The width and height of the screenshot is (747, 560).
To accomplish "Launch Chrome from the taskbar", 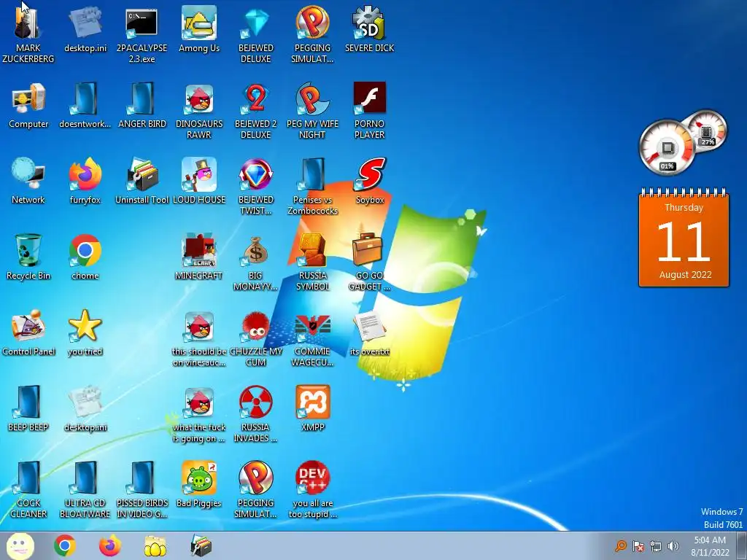I will (x=65, y=545).
